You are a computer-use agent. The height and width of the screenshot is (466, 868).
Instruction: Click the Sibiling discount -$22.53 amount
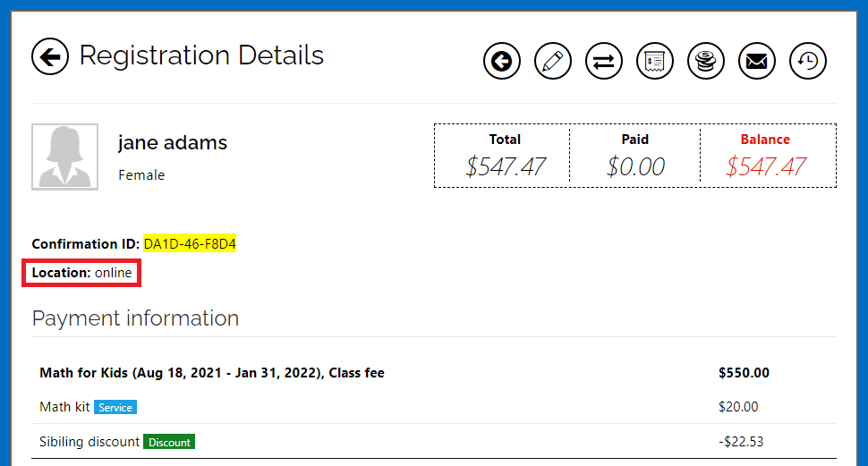click(741, 442)
